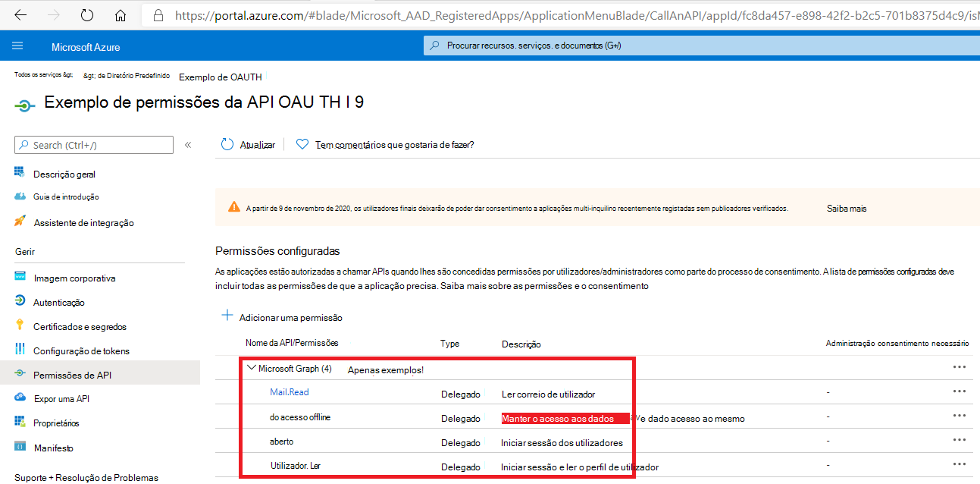Open Imagem corporativa

[x=74, y=278]
